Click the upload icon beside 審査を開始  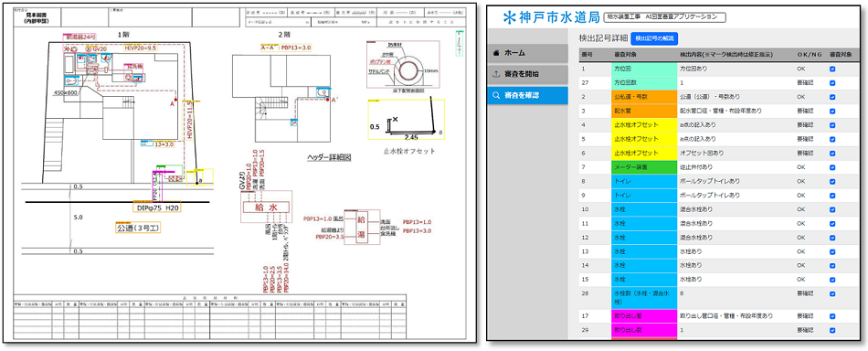[x=496, y=74]
